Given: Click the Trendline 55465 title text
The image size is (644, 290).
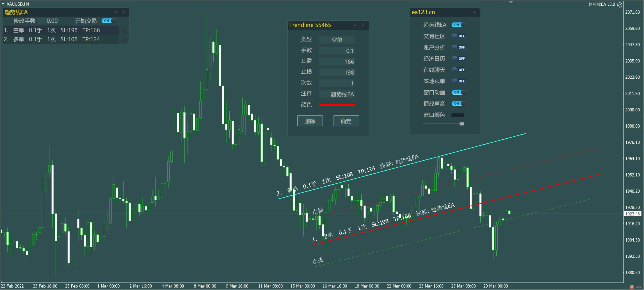Looking at the screenshot, I should click(x=310, y=25).
